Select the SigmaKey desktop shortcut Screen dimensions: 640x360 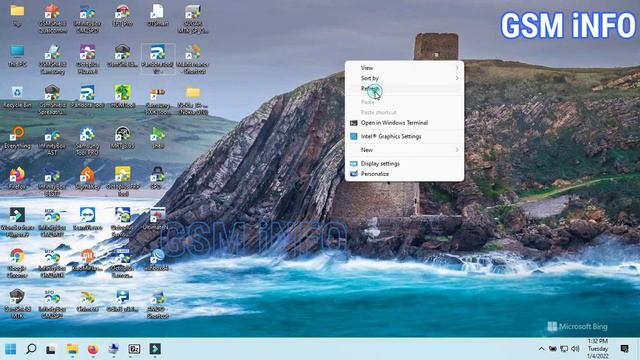(x=87, y=178)
